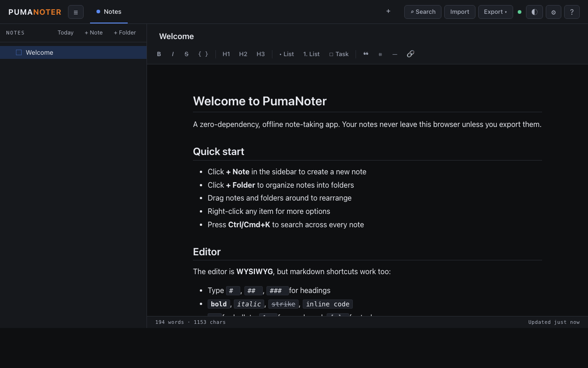Insert a table with the grid icon
Viewport: 588px width, 368px height.
click(x=380, y=54)
